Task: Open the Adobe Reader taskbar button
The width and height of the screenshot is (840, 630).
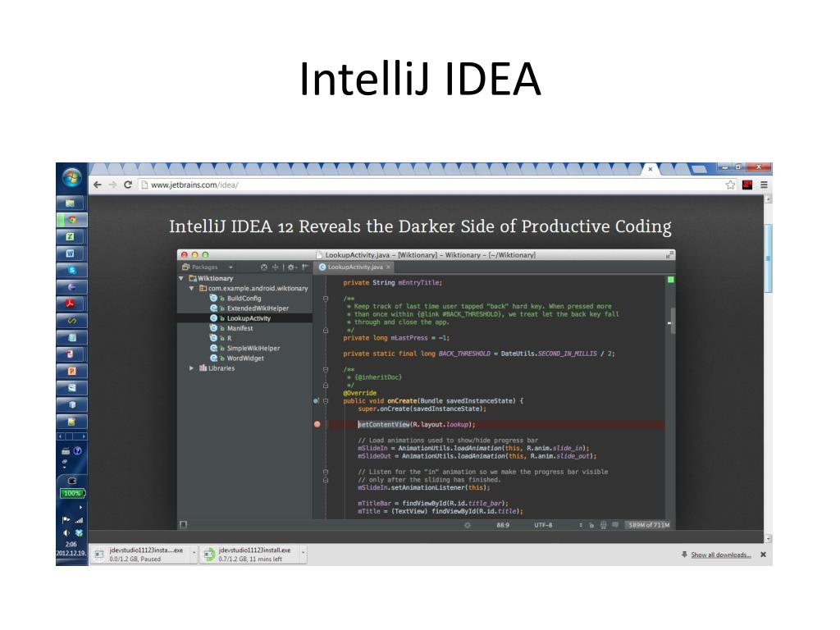Action: (71, 304)
